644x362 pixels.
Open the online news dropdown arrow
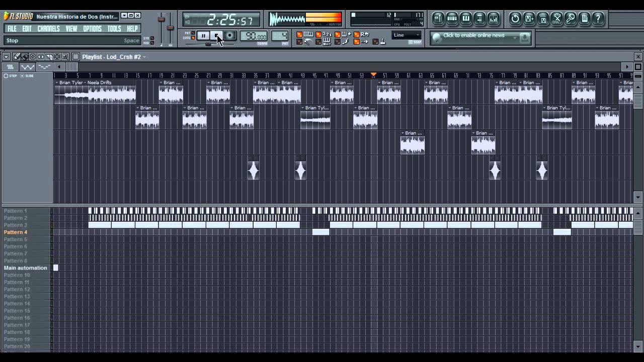click(515, 37)
